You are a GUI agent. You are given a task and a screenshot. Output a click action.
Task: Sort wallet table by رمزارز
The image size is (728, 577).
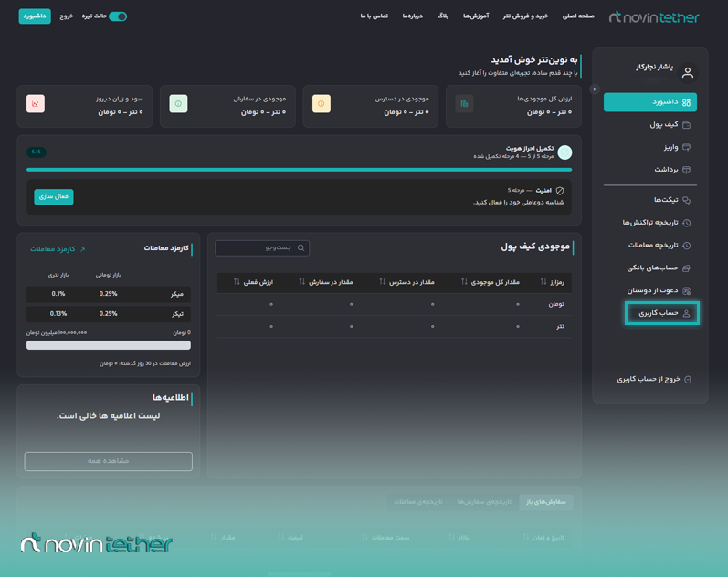pyautogui.click(x=553, y=282)
